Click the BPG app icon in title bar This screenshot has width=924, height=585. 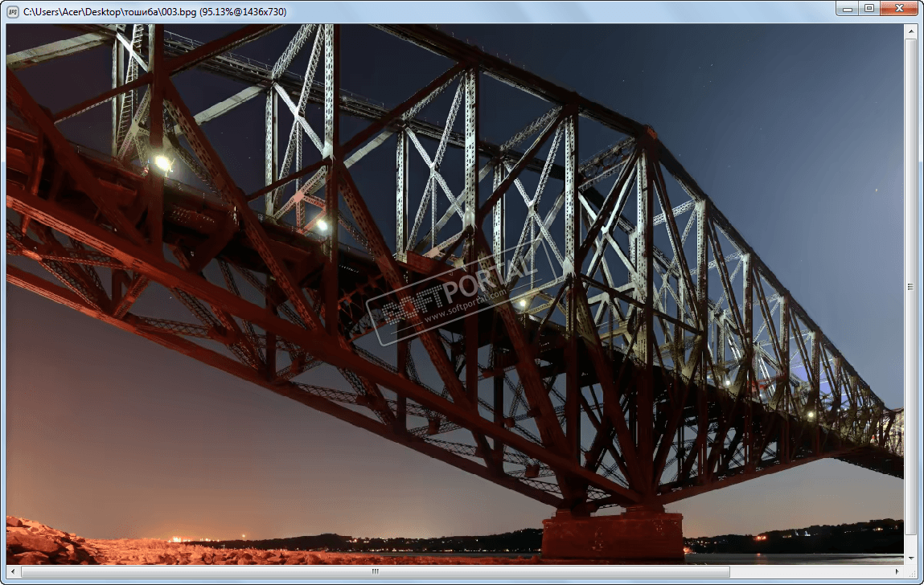(x=12, y=12)
